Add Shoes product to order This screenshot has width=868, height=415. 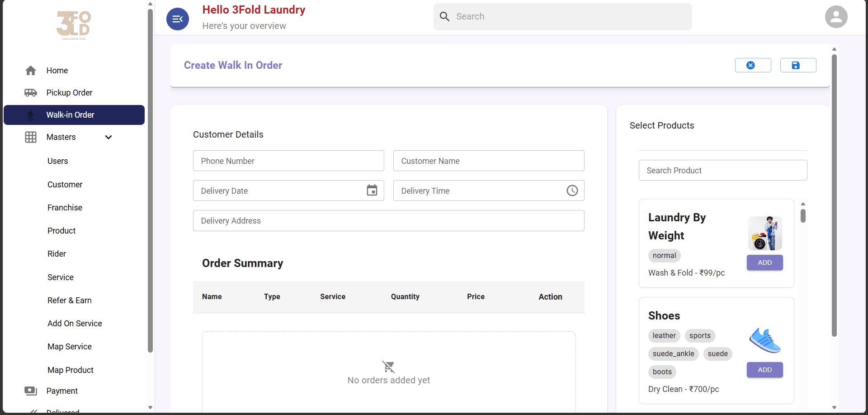764,370
